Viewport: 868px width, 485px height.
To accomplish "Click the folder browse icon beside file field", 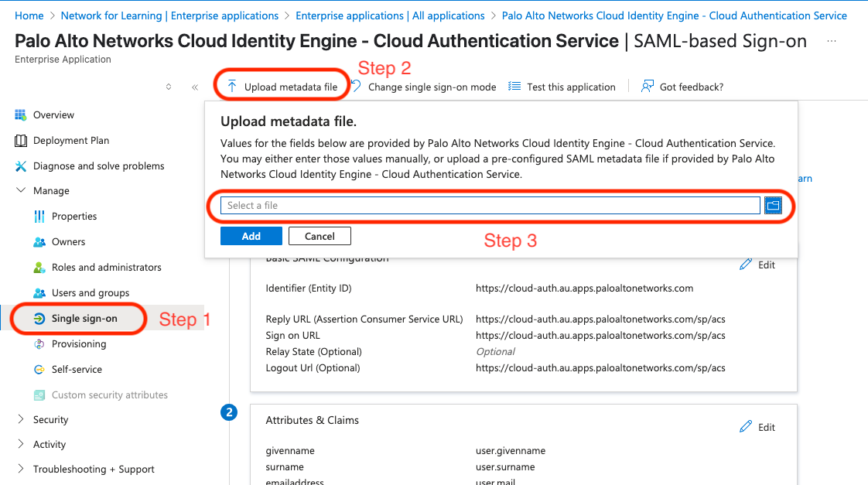I will 773,205.
